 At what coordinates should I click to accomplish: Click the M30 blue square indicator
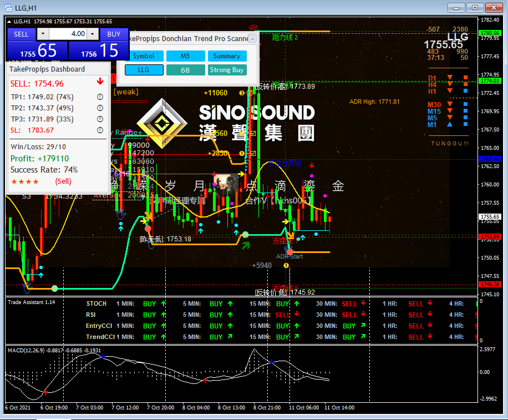point(465,104)
